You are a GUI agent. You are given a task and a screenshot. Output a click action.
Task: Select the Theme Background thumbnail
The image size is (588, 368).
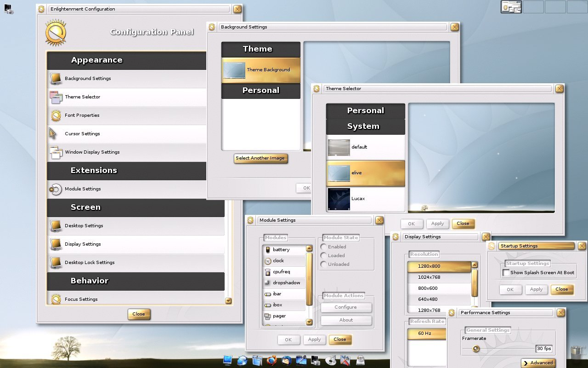coord(234,70)
